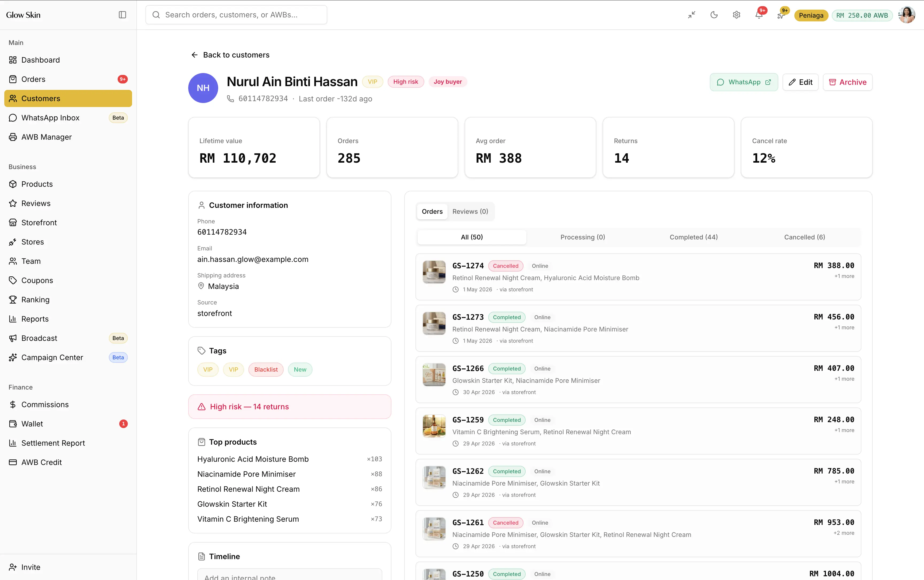The height and width of the screenshot is (580, 924).
Task: Click the High risk badge in header
Action: (406, 82)
